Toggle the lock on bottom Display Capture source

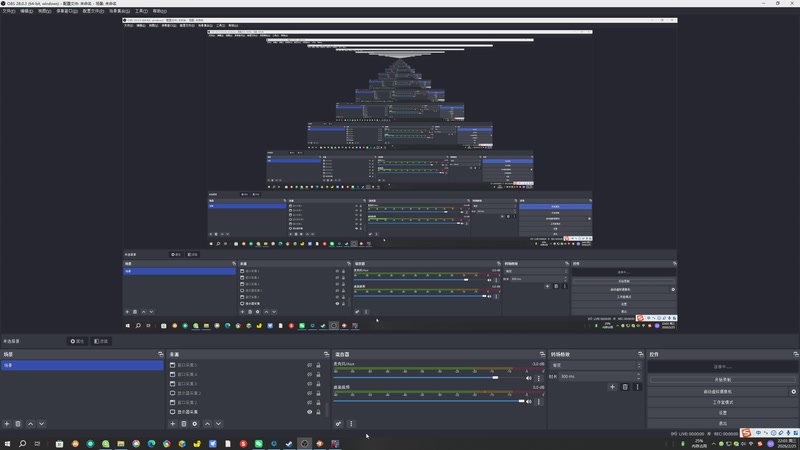(318, 412)
